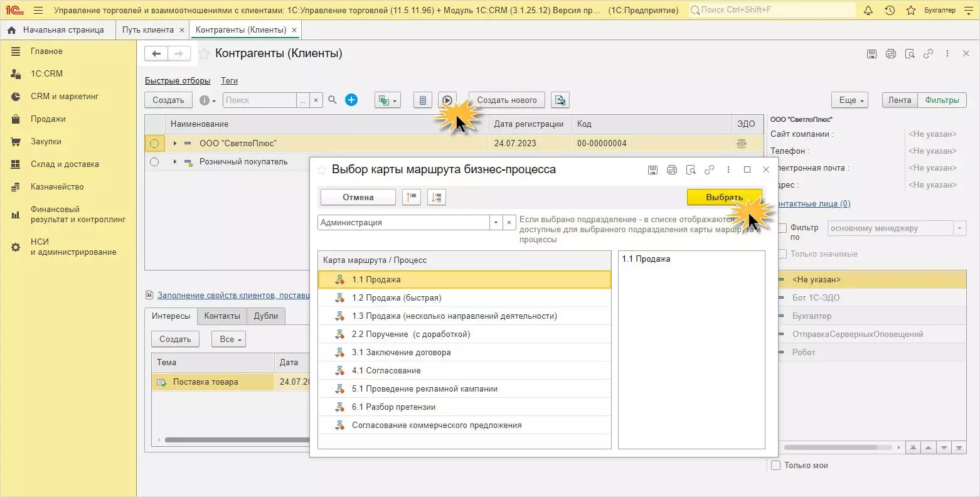Open 1С:CRM section in sidebar

click(46, 74)
